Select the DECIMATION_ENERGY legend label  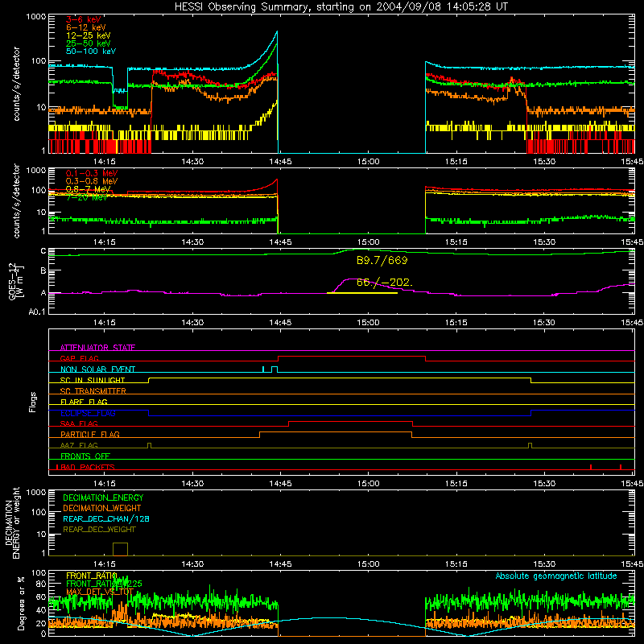coord(103,497)
